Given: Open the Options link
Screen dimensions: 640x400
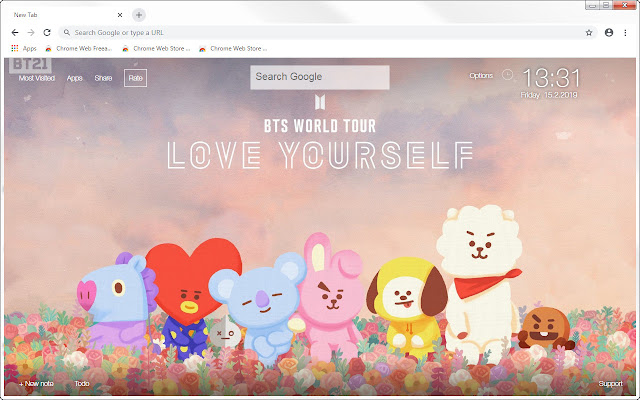Looking at the screenshot, I should click(x=481, y=76).
